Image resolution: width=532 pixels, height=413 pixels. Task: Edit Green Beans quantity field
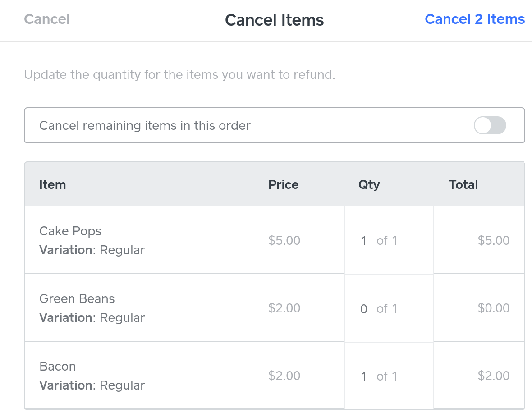pos(364,309)
